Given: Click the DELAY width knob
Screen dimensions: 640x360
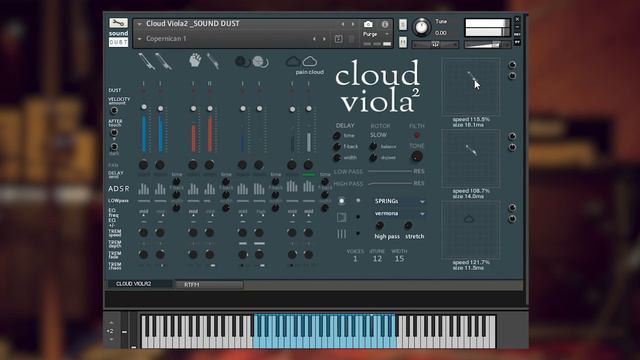Looking at the screenshot, I should click(x=337, y=158).
